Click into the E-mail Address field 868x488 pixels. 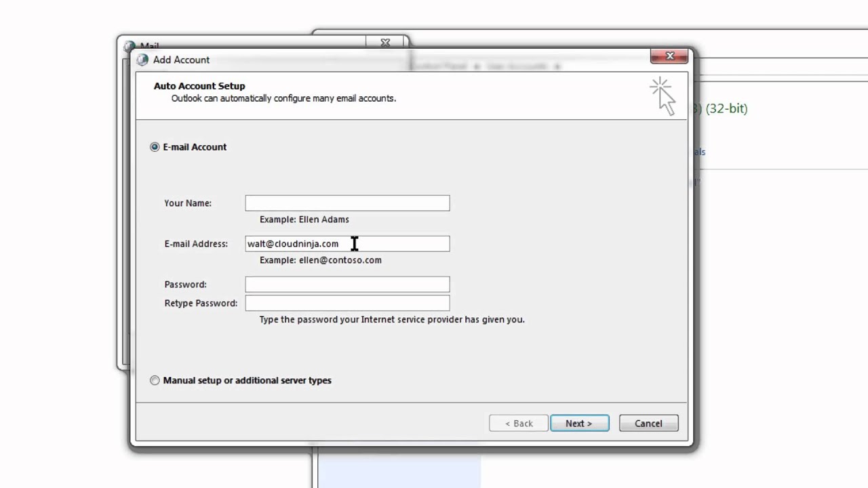(347, 244)
